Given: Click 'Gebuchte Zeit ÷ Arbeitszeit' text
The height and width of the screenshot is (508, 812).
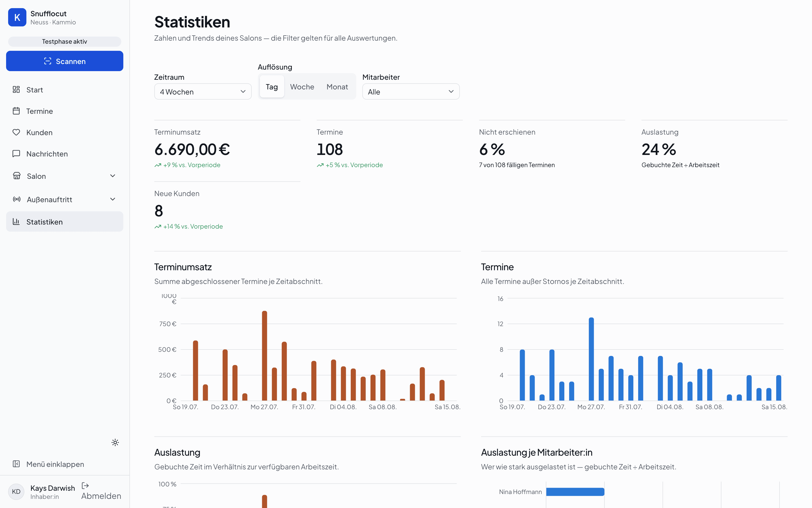Looking at the screenshot, I should pyautogui.click(x=681, y=165).
